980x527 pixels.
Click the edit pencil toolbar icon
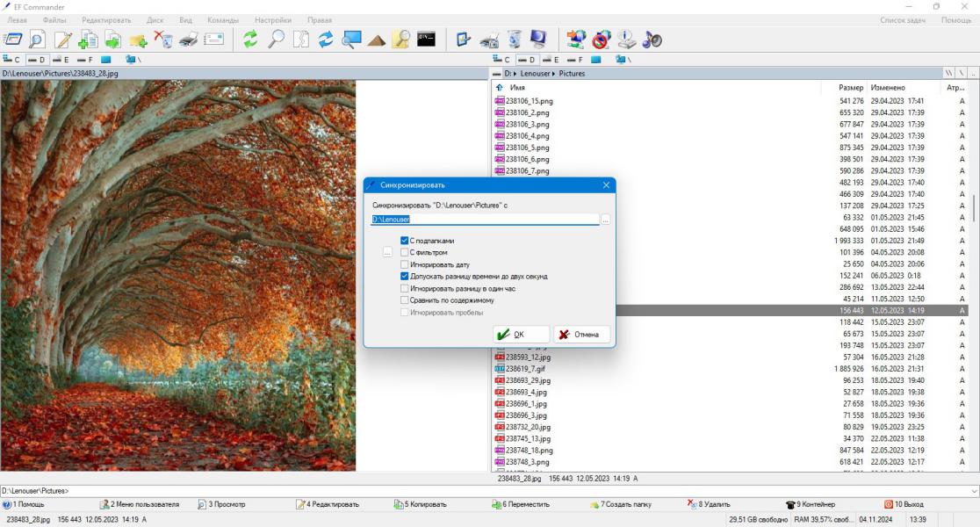pos(62,40)
